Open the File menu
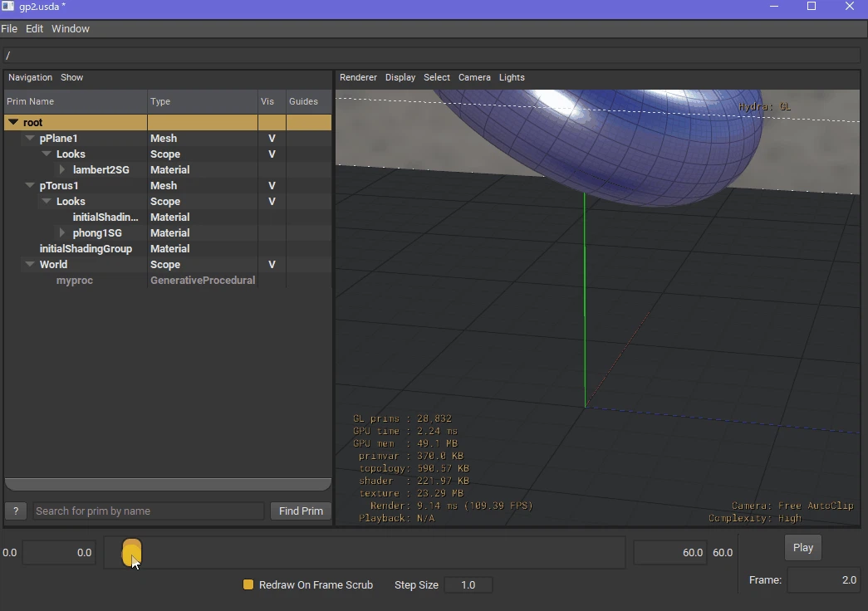 [x=9, y=29]
